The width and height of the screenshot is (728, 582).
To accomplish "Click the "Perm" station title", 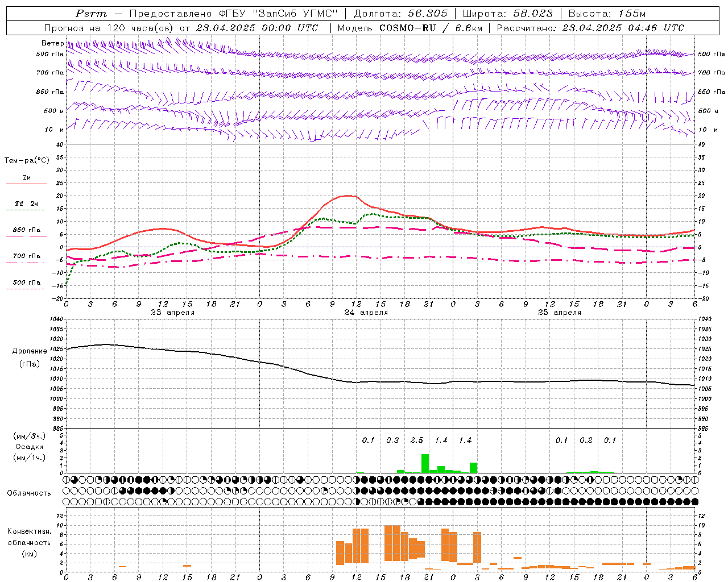I will [91, 14].
